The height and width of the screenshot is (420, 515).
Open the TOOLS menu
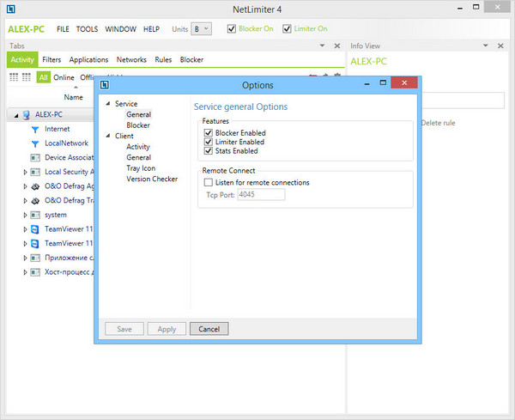[87, 28]
